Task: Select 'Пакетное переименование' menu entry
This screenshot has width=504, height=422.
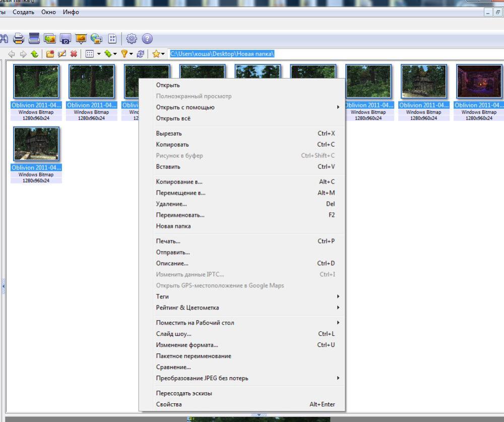Action: click(x=242, y=356)
